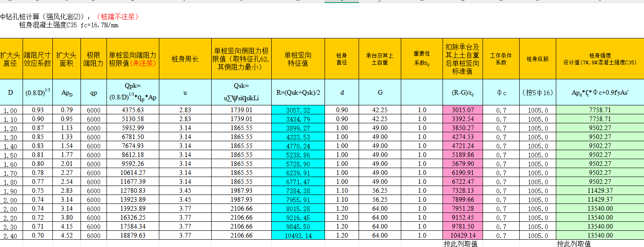
Task: Click the Qpk value 18879.63
Action: click(x=132, y=235)
